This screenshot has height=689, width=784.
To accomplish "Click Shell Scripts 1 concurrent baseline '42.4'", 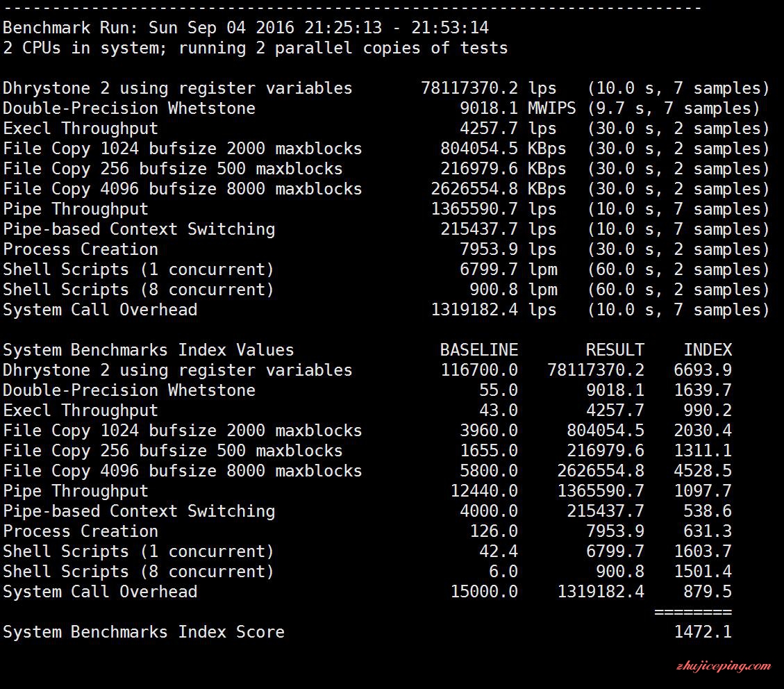I will [499, 551].
